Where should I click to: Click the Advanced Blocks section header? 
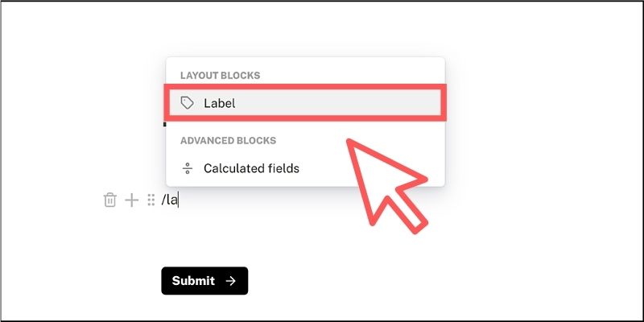tap(228, 140)
